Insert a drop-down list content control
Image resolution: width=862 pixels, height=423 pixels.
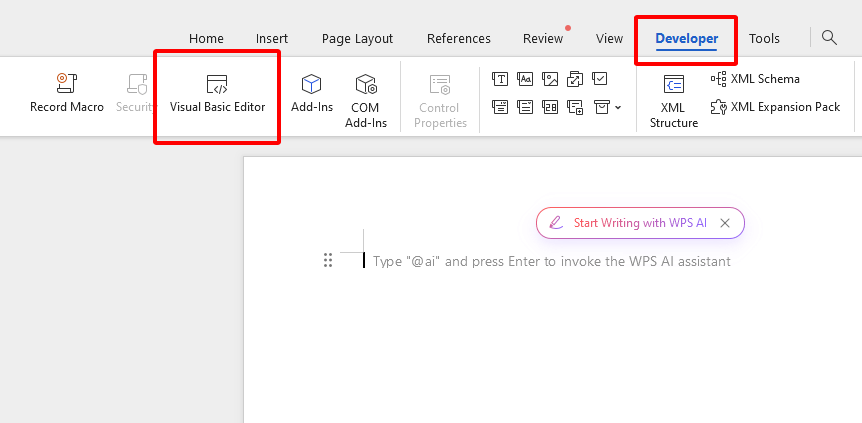[524, 106]
